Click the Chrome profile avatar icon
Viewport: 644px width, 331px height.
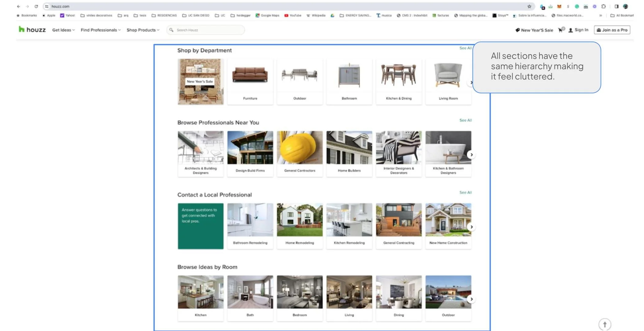pos(626,6)
